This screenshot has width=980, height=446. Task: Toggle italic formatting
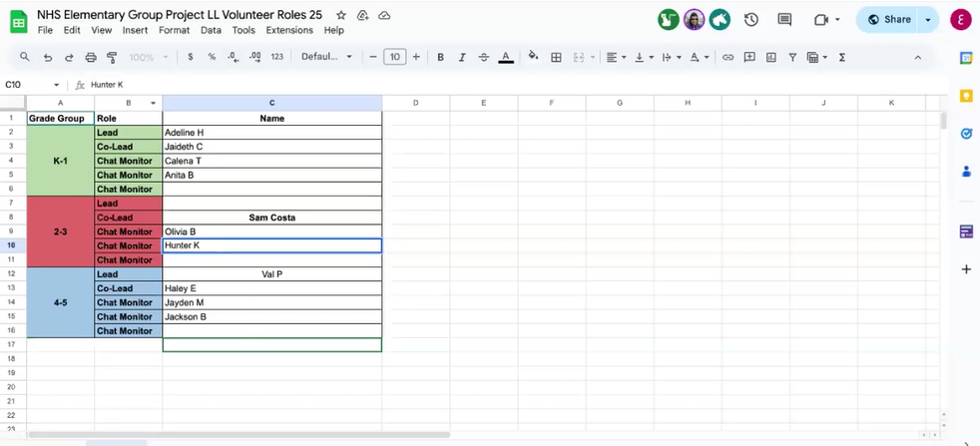click(462, 57)
